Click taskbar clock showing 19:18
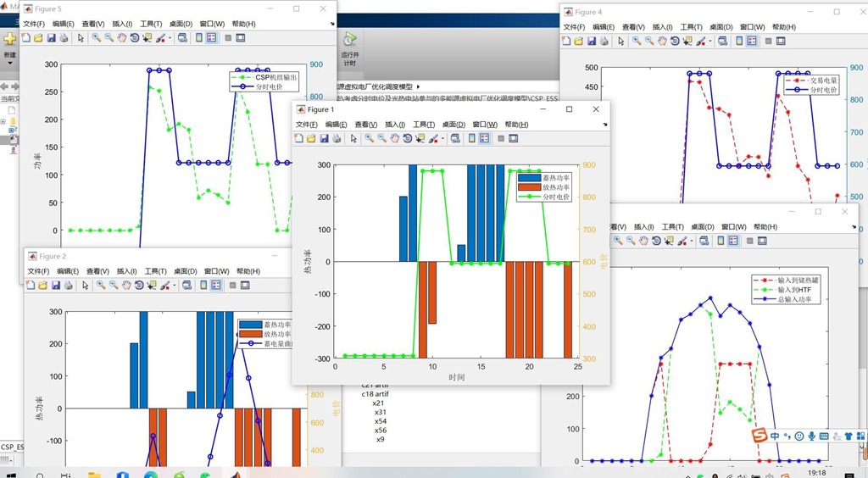Viewport: 868px width, 478px height. [x=816, y=472]
